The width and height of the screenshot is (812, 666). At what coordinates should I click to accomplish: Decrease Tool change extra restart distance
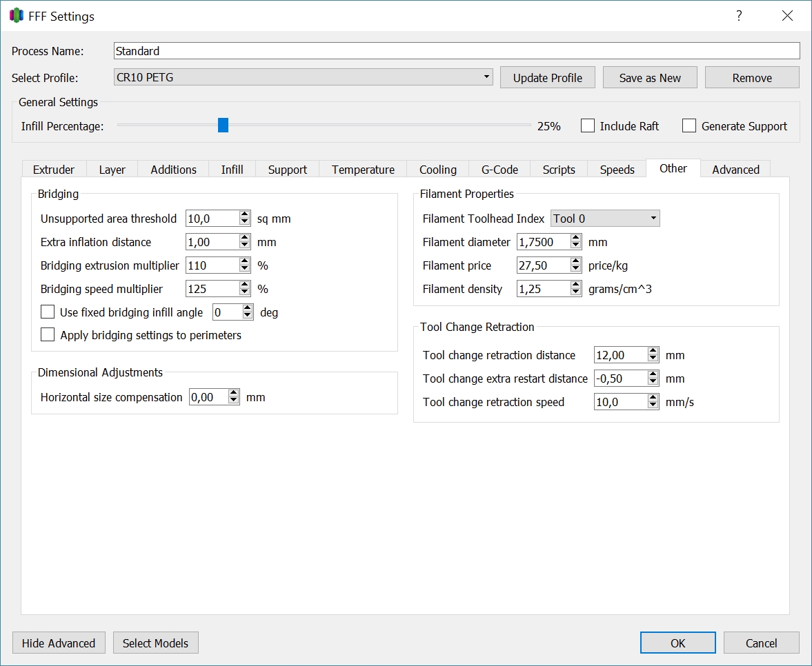pyautogui.click(x=653, y=383)
